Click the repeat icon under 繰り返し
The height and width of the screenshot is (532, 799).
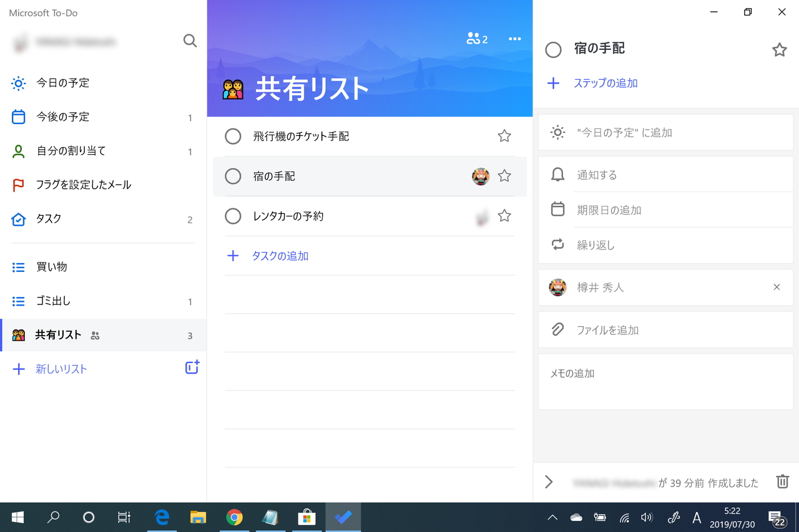coord(557,244)
